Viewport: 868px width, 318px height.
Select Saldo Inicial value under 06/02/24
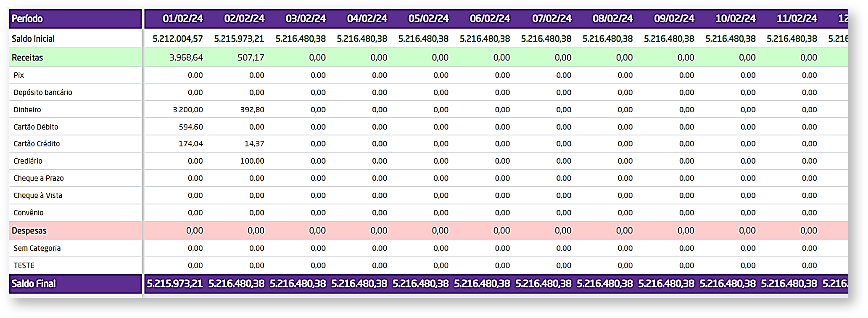pos(485,39)
